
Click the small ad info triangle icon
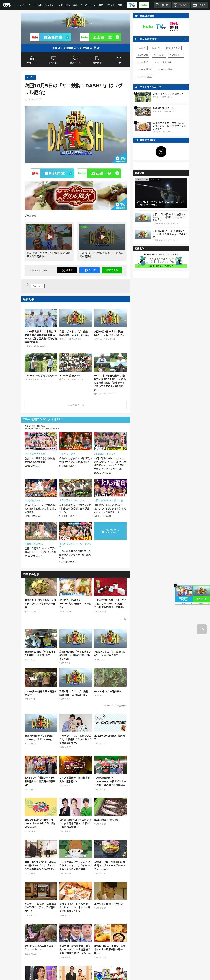pyautogui.click(x=125, y=619)
